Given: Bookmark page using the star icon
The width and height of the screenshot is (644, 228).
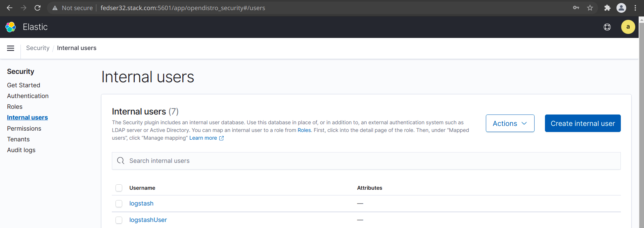Looking at the screenshot, I should pos(590,8).
